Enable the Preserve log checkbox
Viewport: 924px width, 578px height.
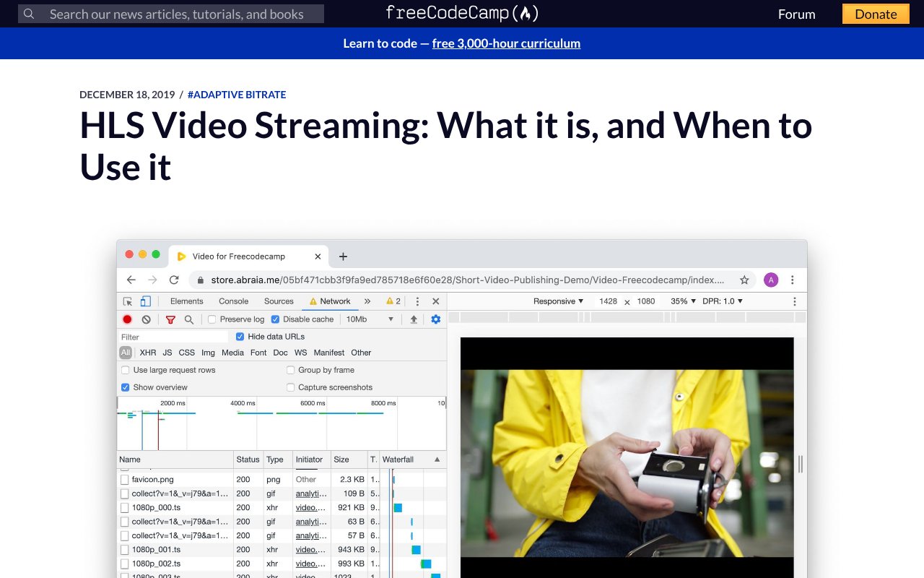pyautogui.click(x=212, y=319)
